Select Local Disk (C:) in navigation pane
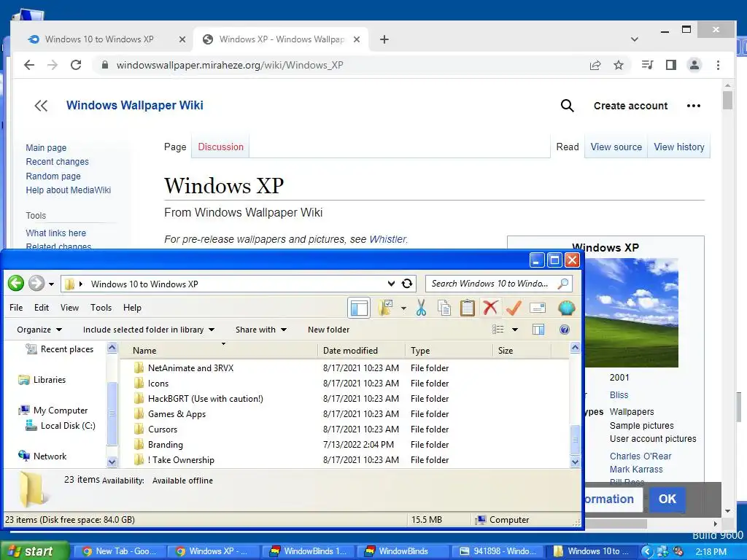 pos(68,426)
